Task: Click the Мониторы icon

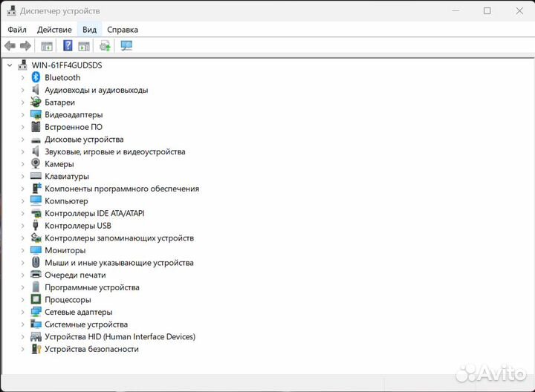Action: (x=36, y=250)
